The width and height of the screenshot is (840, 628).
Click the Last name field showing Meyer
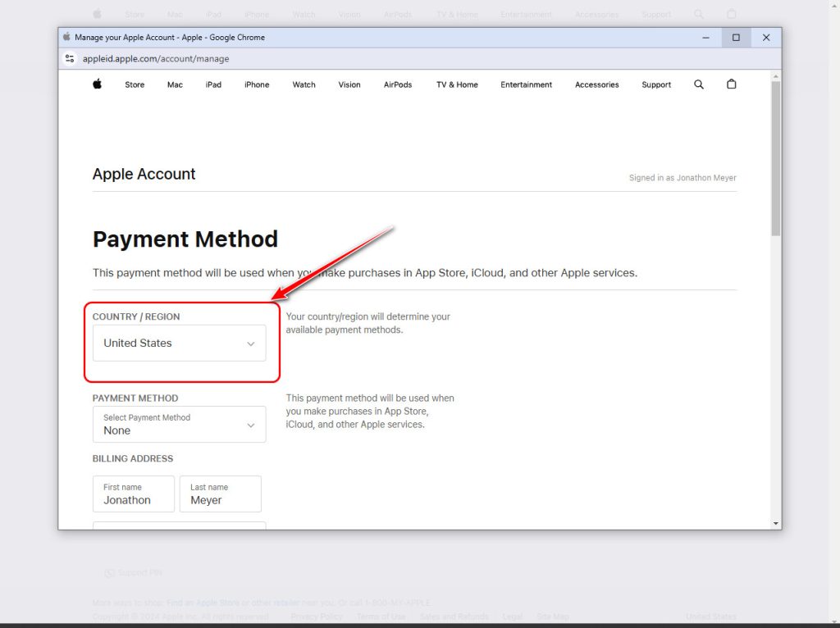[220, 494]
